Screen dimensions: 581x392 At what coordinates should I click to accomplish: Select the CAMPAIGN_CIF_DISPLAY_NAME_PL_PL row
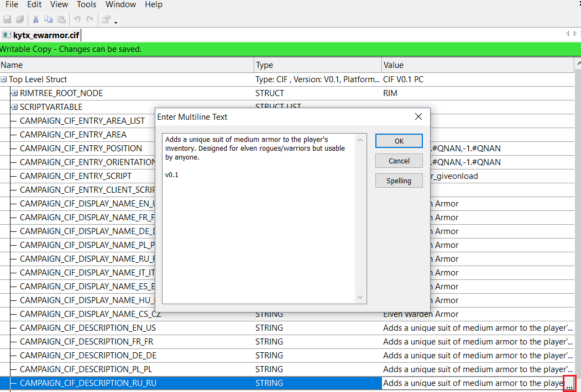pos(87,245)
